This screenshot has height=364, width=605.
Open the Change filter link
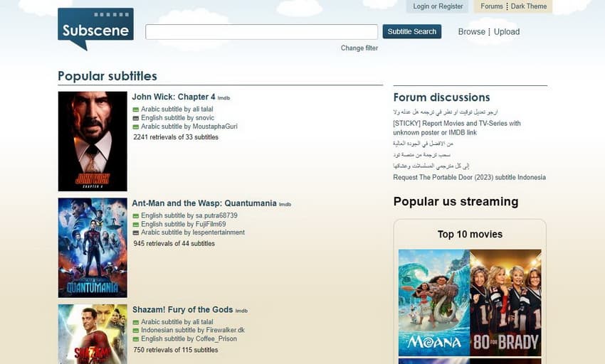(359, 48)
